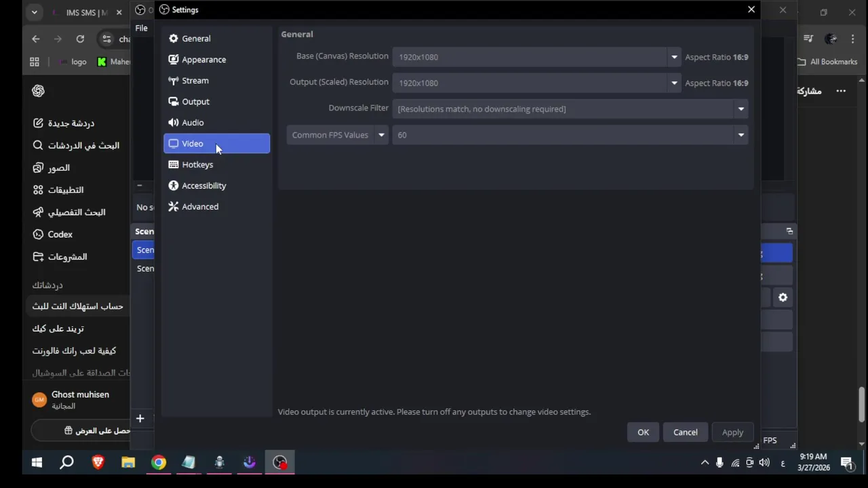Click the gear icon in OBS controls dock
Image resolution: width=868 pixels, height=488 pixels.
pos(783,298)
